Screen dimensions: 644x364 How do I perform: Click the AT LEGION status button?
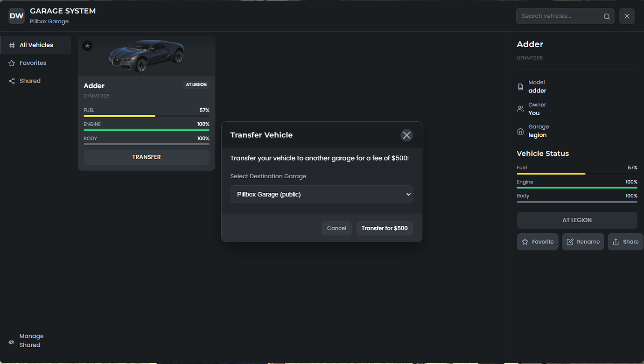point(577,220)
